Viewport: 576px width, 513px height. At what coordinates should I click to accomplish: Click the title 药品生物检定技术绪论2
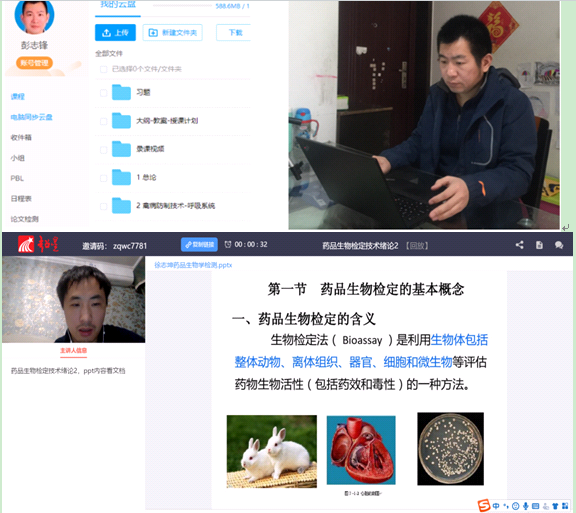(360, 245)
